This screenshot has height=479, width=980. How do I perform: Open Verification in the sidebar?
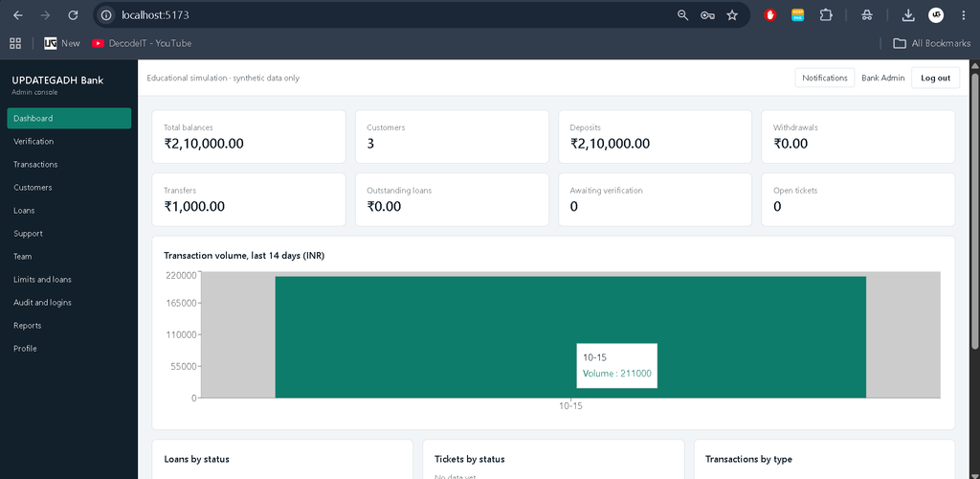(69, 142)
